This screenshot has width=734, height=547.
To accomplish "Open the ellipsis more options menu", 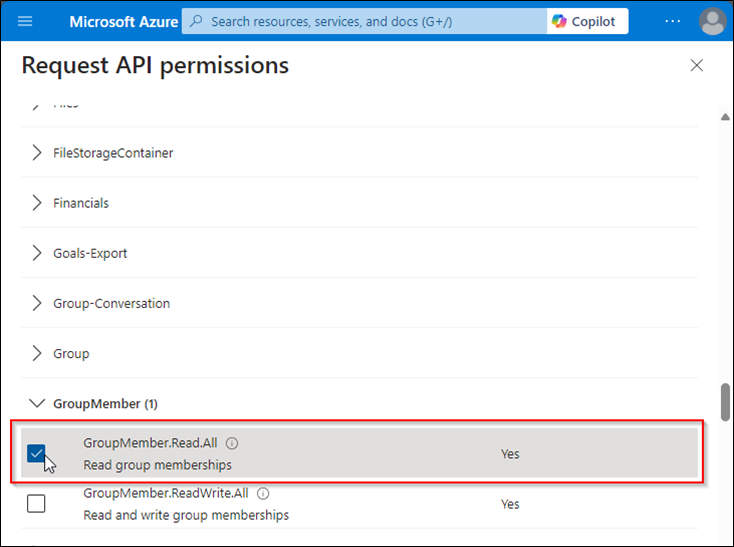I will [673, 21].
